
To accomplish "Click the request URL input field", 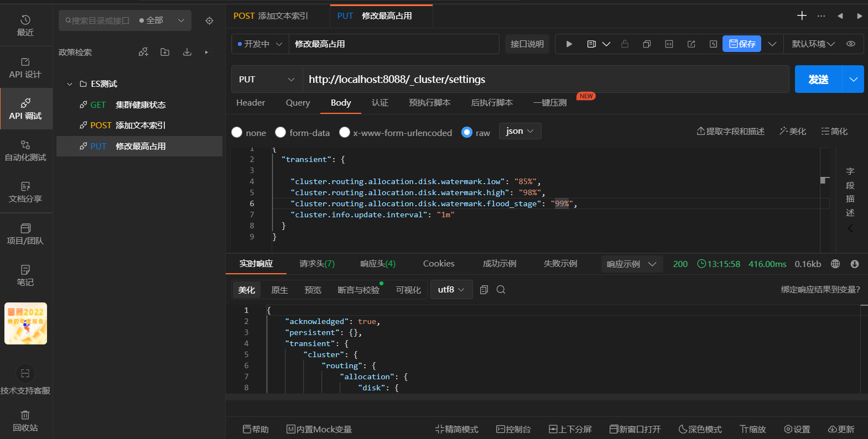I will (x=545, y=79).
